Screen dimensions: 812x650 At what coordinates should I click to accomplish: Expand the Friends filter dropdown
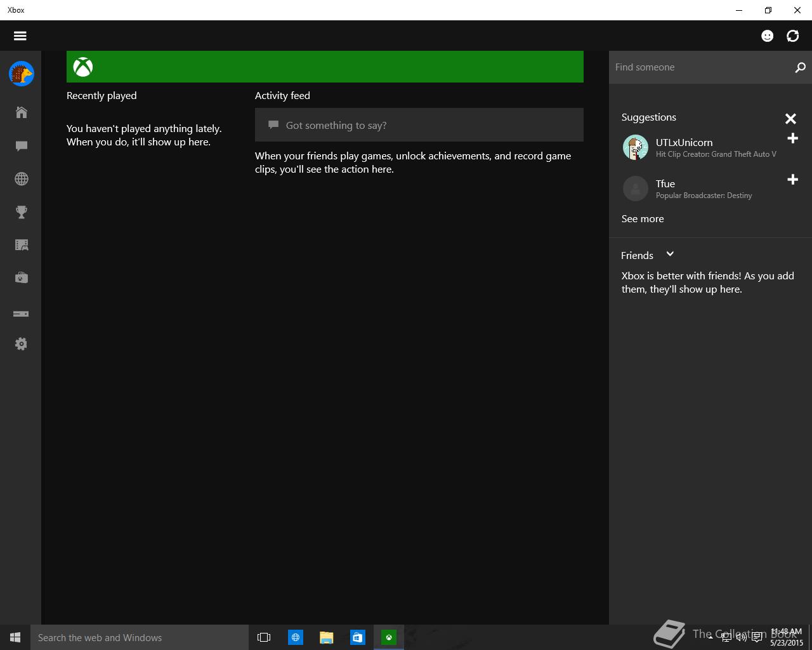[670, 255]
